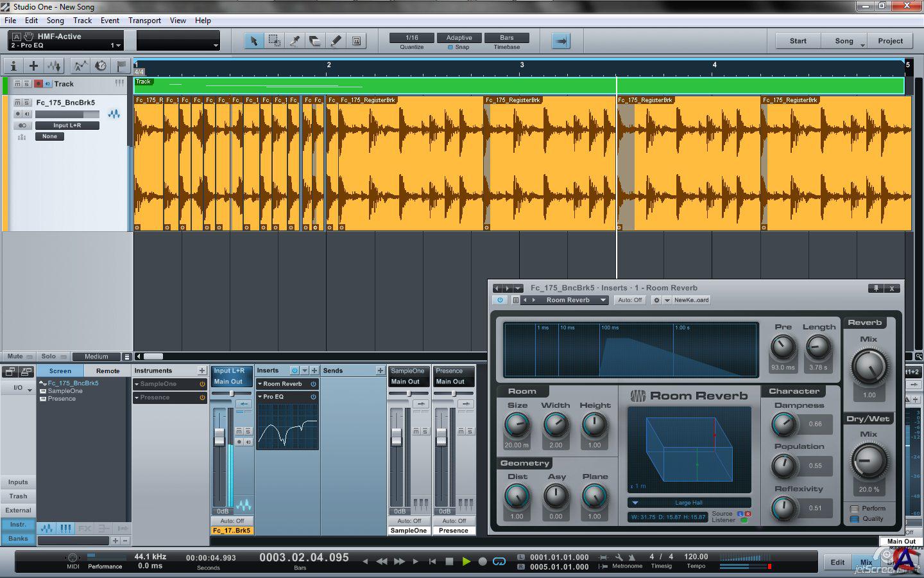Click the Start page button
Screen dimensions: 924x578
[798, 41]
